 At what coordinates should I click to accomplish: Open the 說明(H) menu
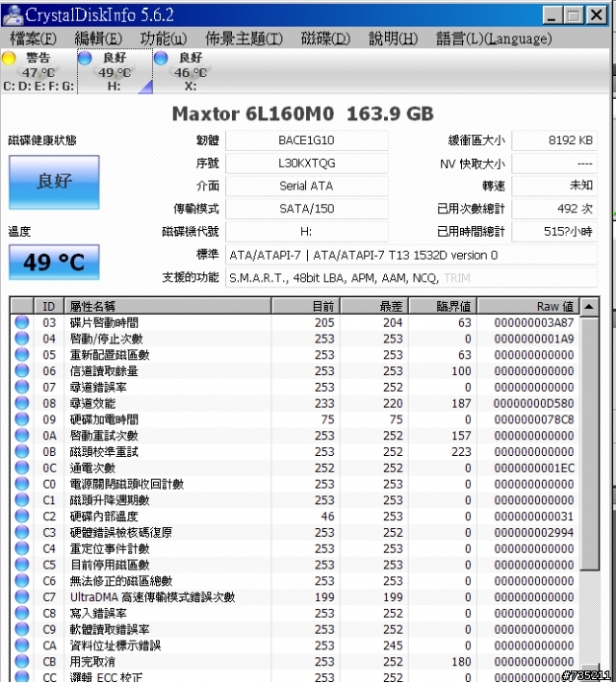click(x=393, y=39)
